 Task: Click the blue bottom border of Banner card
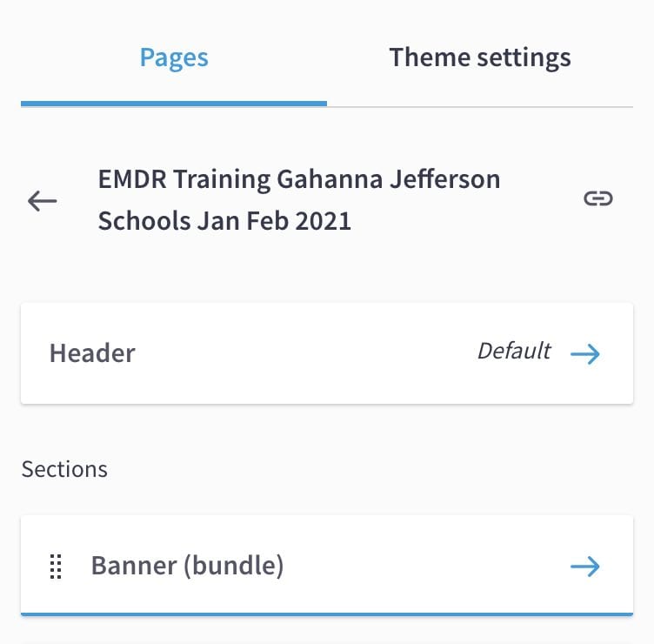point(327,614)
